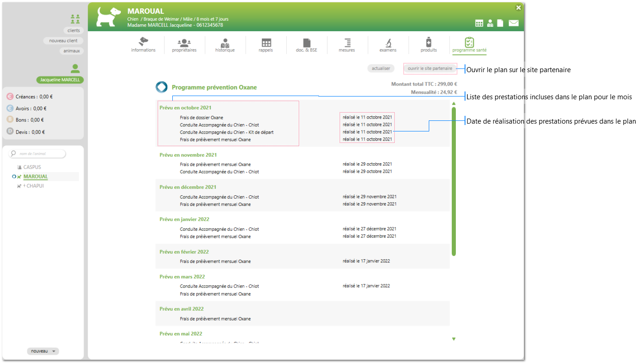Select MAROUAL in the animal list
Screen dimensions: 642x364
(x=36, y=176)
